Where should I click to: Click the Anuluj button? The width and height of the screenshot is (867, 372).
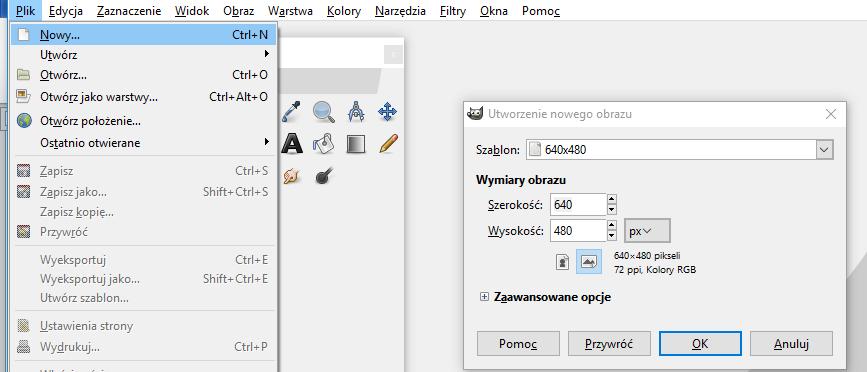(791, 344)
